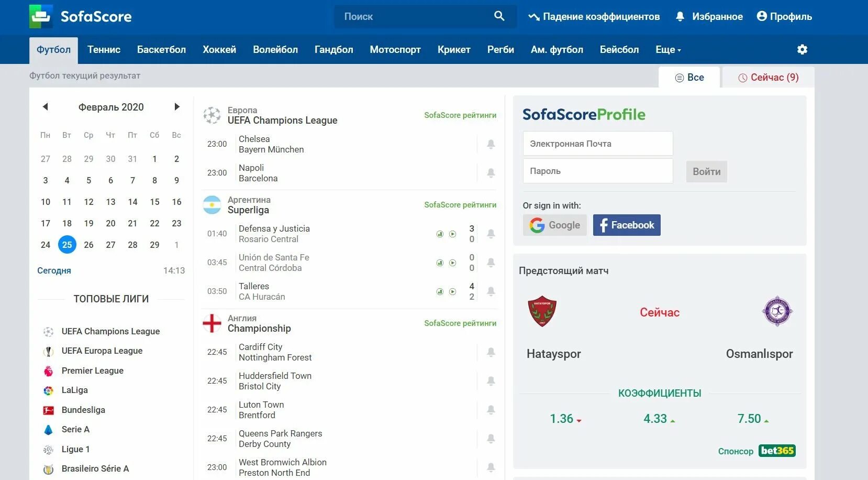Switch to the Теннис tab
This screenshot has height=480, width=868.
(x=104, y=50)
